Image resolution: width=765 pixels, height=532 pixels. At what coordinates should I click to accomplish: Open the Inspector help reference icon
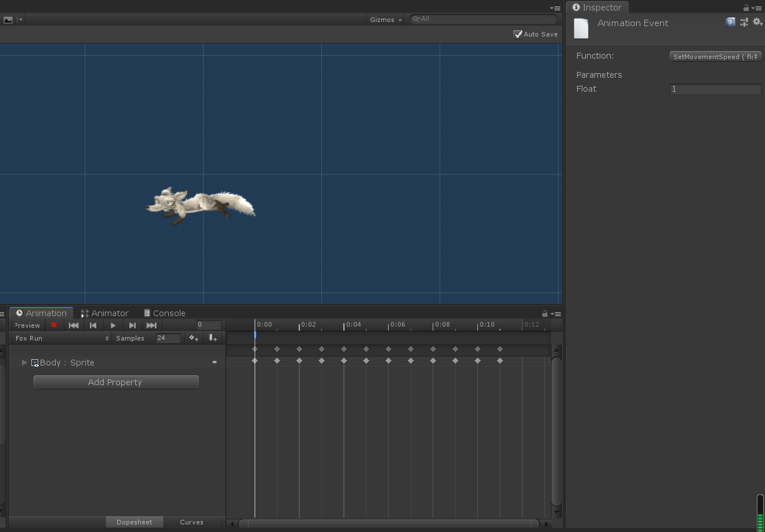pyautogui.click(x=731, y=22)
